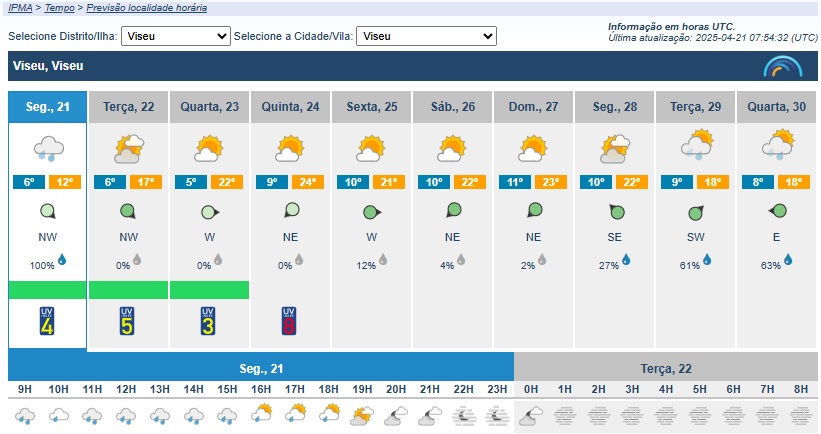
Task: Click the showers icon for Quarta, 30
Action: (778, 145)
